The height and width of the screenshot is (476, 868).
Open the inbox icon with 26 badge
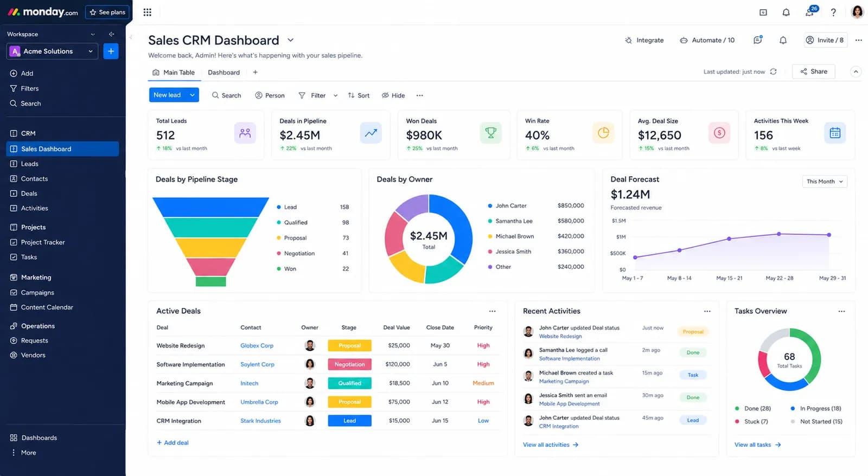click(810, 12)
